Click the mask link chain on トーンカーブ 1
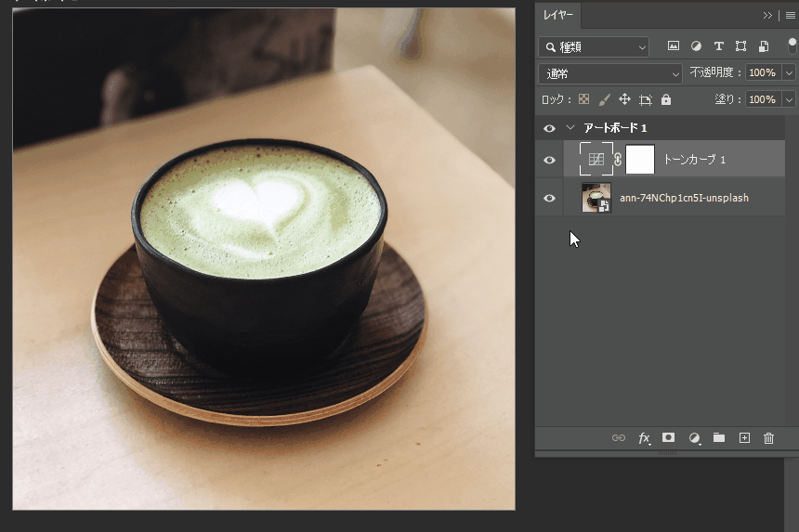 coord(618,160)
